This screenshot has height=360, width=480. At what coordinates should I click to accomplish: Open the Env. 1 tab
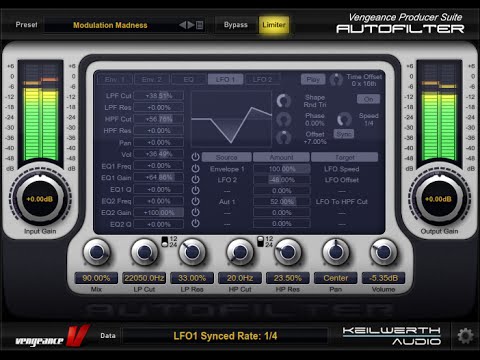pos(115,79)
